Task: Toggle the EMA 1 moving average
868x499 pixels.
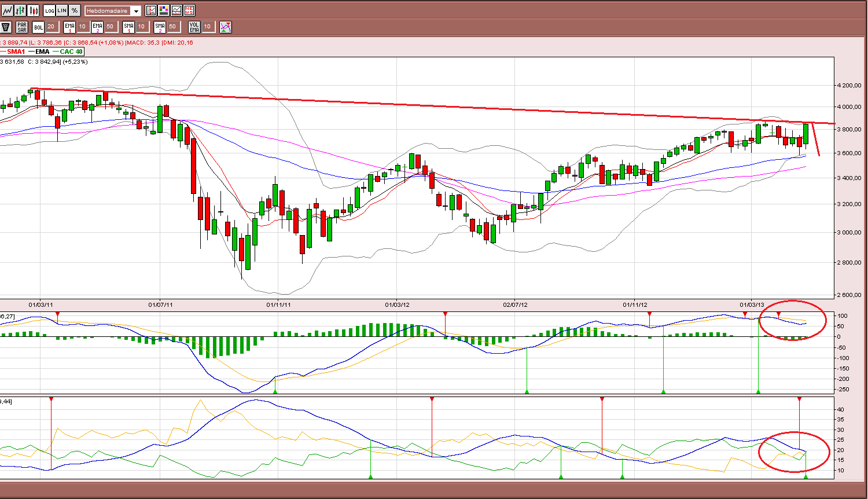Action: pyautogui.click(x=69, y=27)
